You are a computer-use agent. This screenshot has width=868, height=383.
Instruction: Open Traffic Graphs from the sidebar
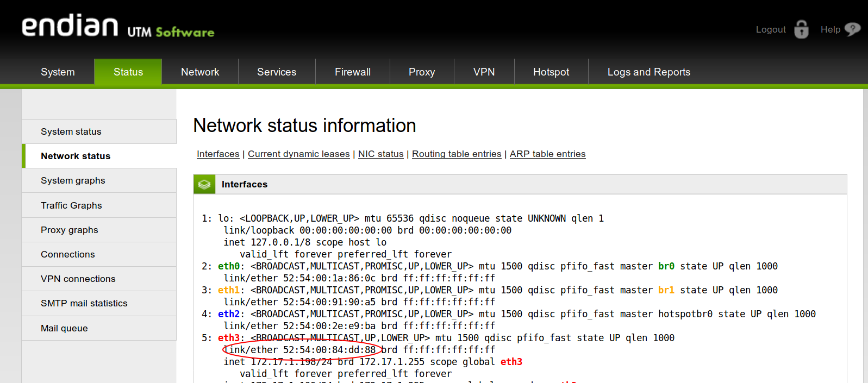pyautogui.click(x=71, y=205)
